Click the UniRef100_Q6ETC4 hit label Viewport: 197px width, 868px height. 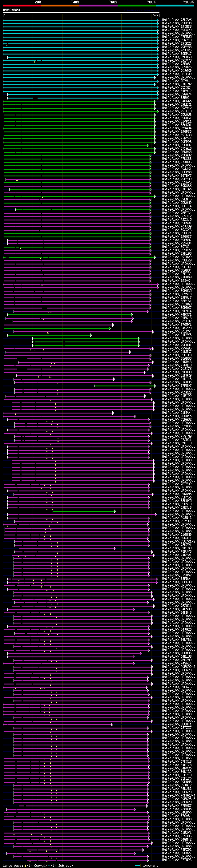[x=177, y=213]
